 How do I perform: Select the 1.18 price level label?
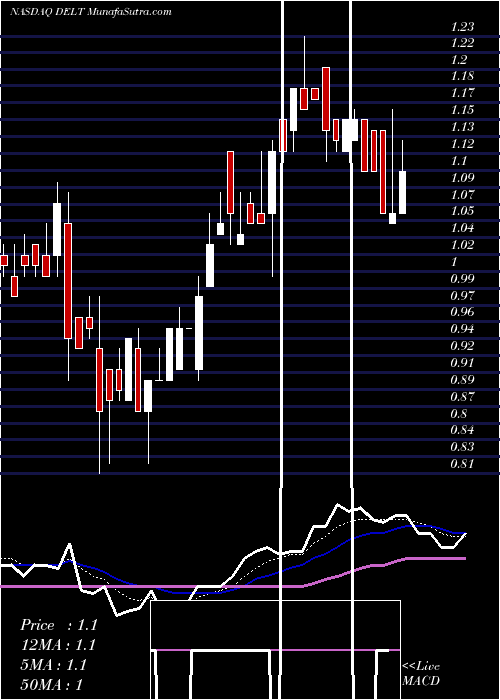pyautogui.click(x=462, y=76)
